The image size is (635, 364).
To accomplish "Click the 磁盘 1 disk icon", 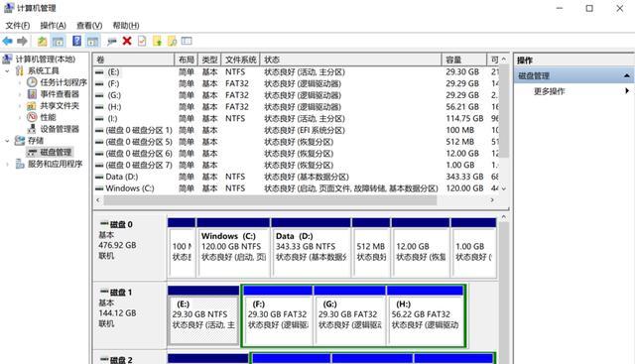I will pyautogui.click(x=104, y=292).
